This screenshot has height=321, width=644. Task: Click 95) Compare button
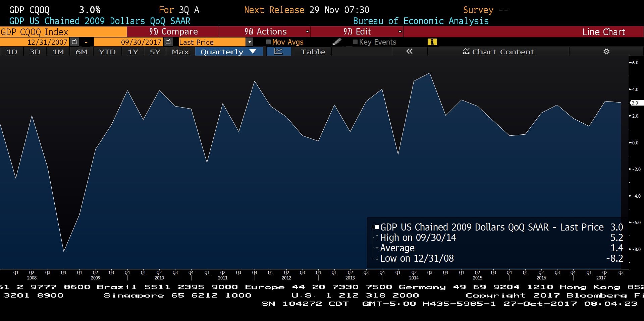[x=173, y=31]
